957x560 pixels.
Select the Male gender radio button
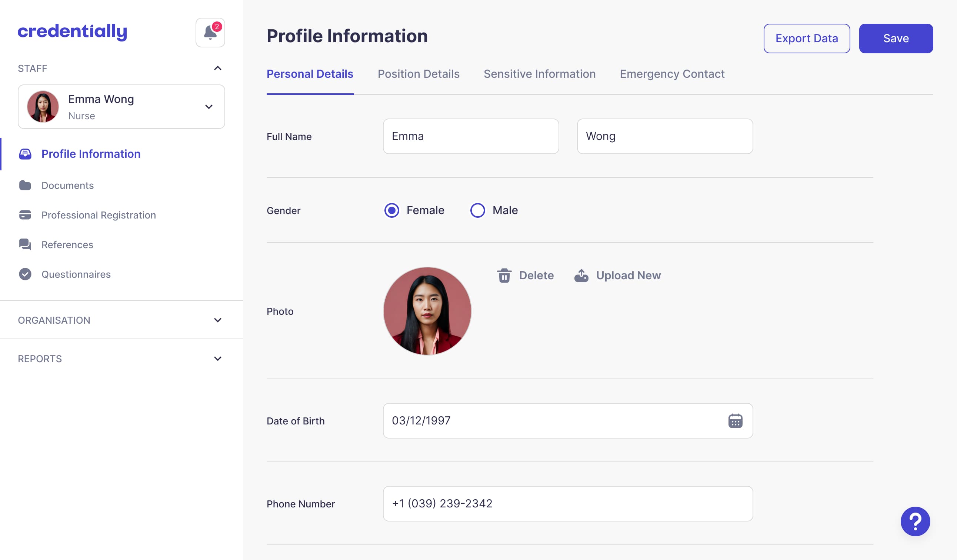(x=477, y=210)
